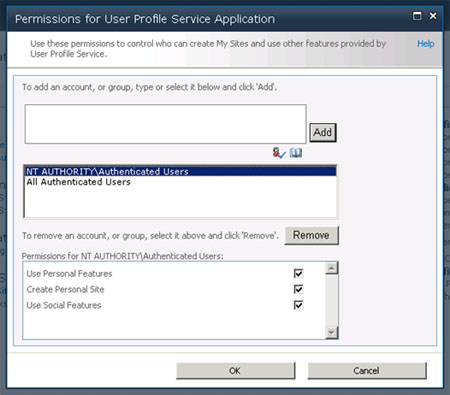Image resolution: width=450 pixels, height=395 pixels.
Task: Click the Add button
Action: 323,133
